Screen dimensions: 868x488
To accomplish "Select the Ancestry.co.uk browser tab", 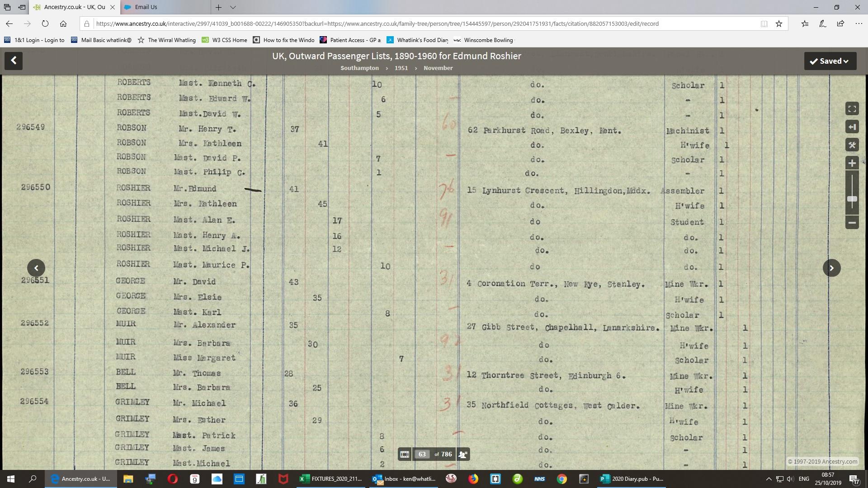I will pos(75,7).
